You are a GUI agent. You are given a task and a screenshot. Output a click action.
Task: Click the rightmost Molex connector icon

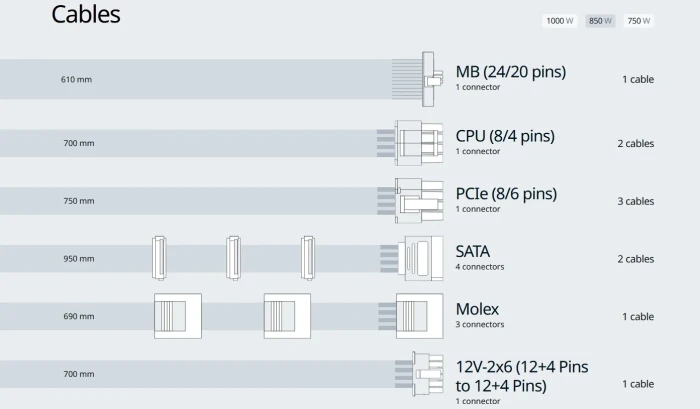[419, 316]
